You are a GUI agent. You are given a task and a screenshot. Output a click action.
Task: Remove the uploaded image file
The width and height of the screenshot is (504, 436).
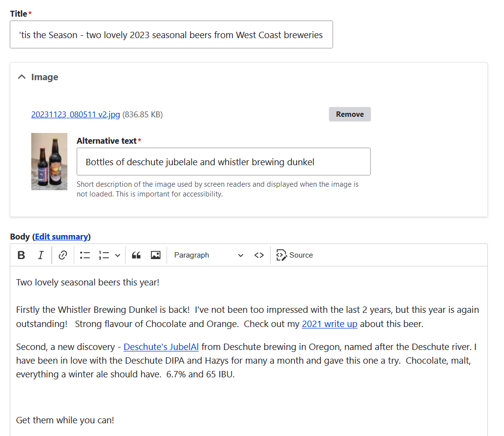point(350,114)
